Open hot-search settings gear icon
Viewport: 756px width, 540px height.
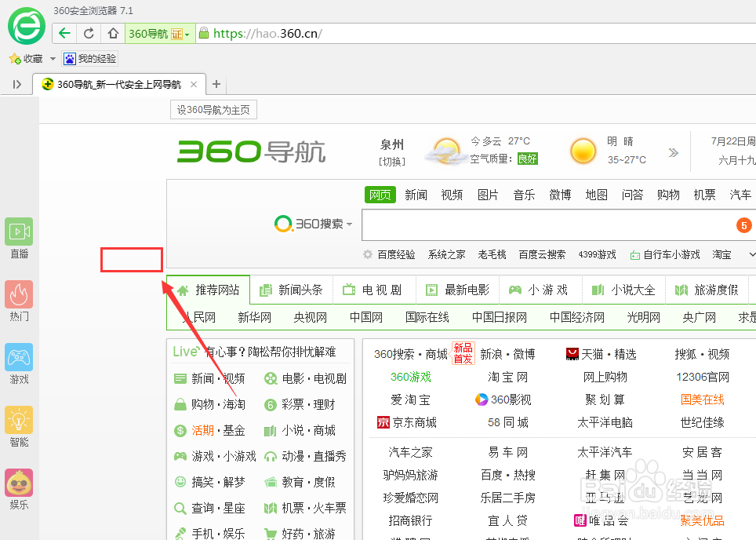click(368, 254)
